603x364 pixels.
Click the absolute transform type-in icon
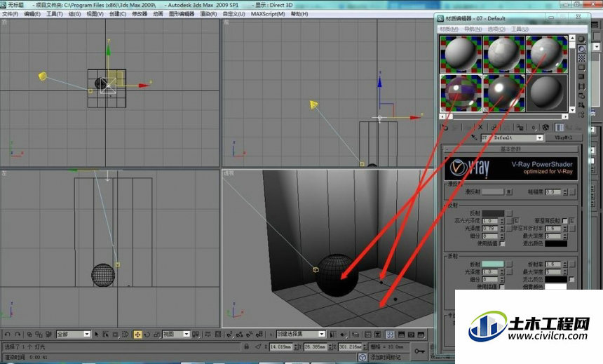pyautogui.click(x=259, y=346)
